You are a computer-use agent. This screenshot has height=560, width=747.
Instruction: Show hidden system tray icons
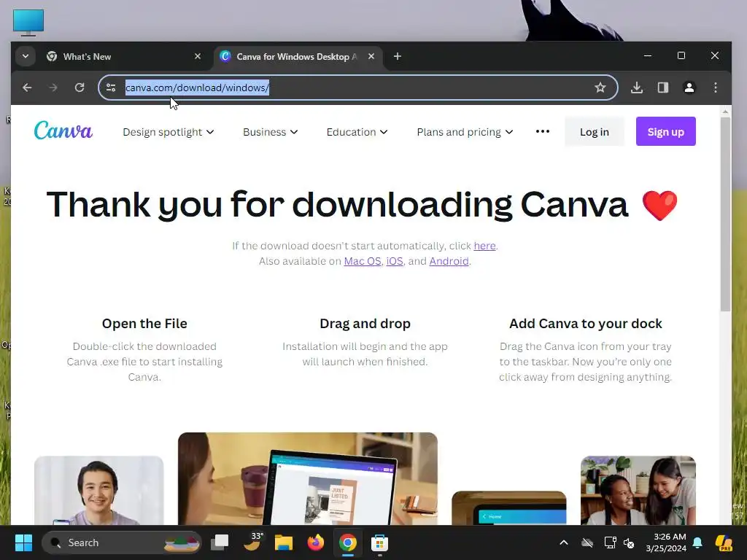(x=564, y=542)
